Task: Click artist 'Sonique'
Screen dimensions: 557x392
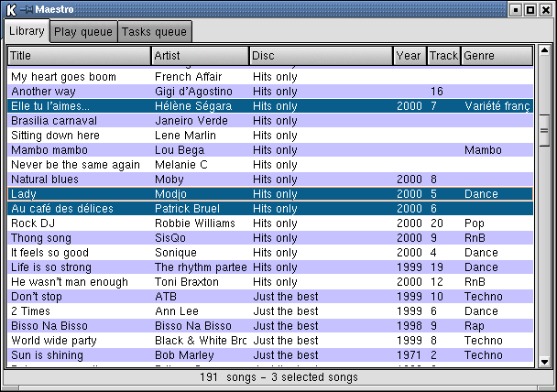Action: pyautogui.click(x=176, y=253)
